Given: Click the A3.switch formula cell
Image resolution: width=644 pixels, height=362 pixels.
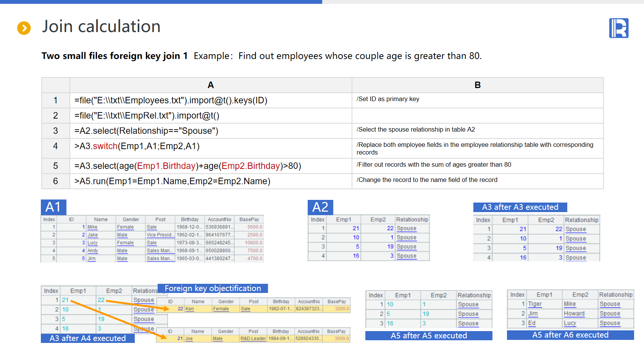Looking at the screenshot, I should 137,146.
